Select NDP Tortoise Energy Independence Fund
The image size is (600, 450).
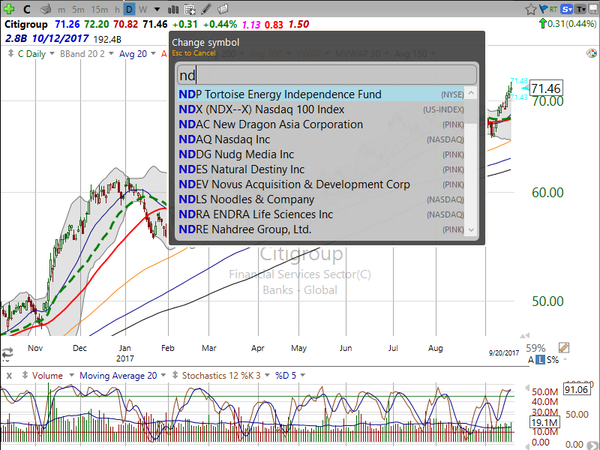321,94
